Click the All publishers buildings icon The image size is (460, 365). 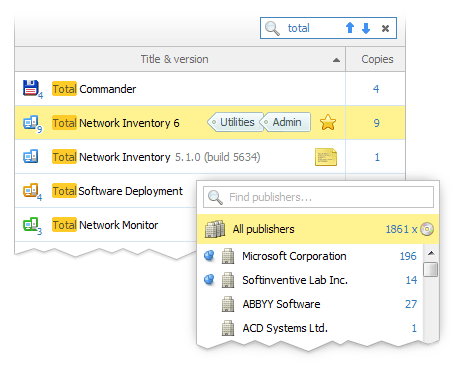pyautogui.click(x=215, y=229)
